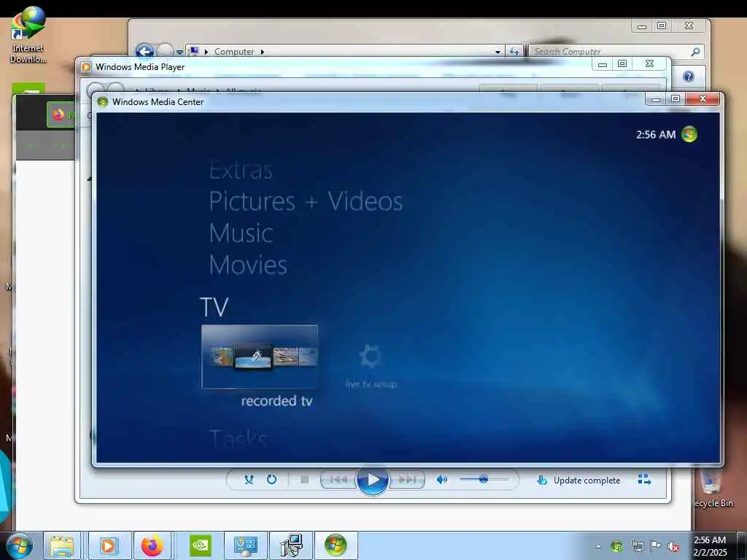This screenshot has width=747, height=560.
Task: Switch to Windows Media Center on taskbar
Action: click(x=336, y=545)
